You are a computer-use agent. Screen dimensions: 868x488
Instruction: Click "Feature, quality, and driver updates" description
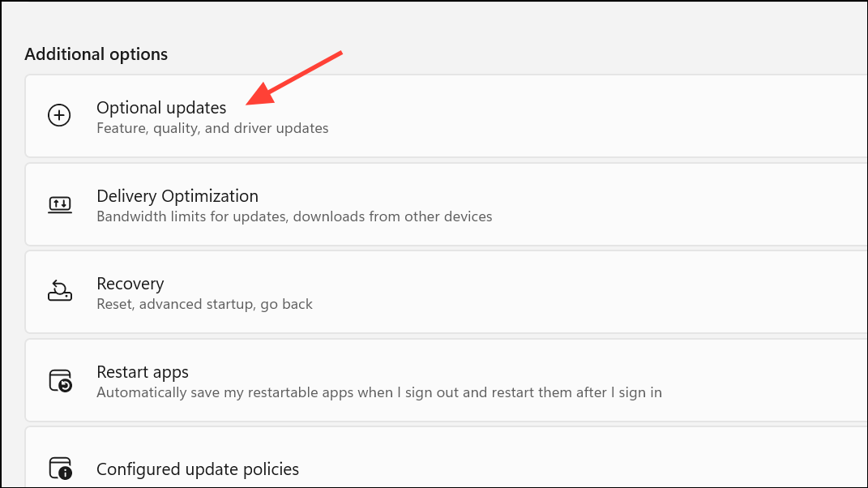pos(212,128)
